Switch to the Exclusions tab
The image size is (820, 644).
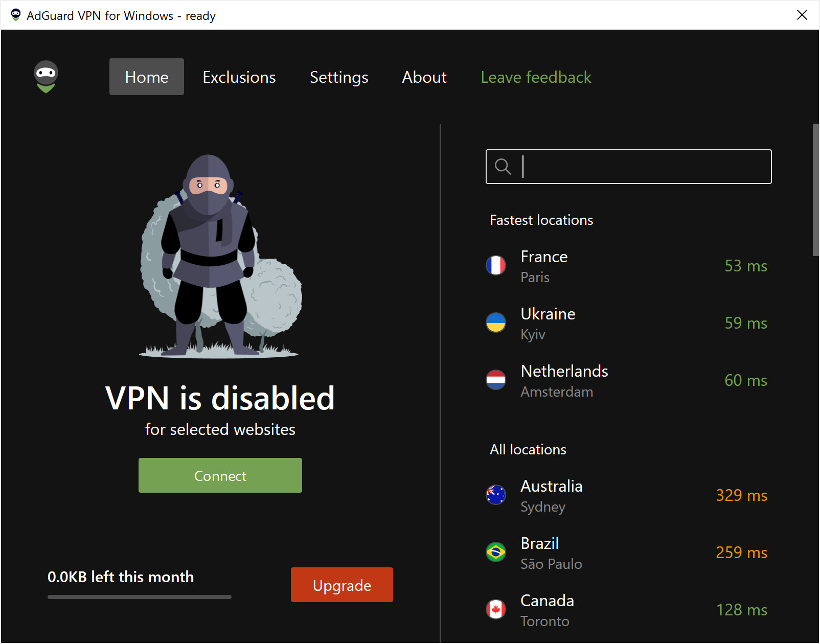pyautogui.click(x=239, y=77)
